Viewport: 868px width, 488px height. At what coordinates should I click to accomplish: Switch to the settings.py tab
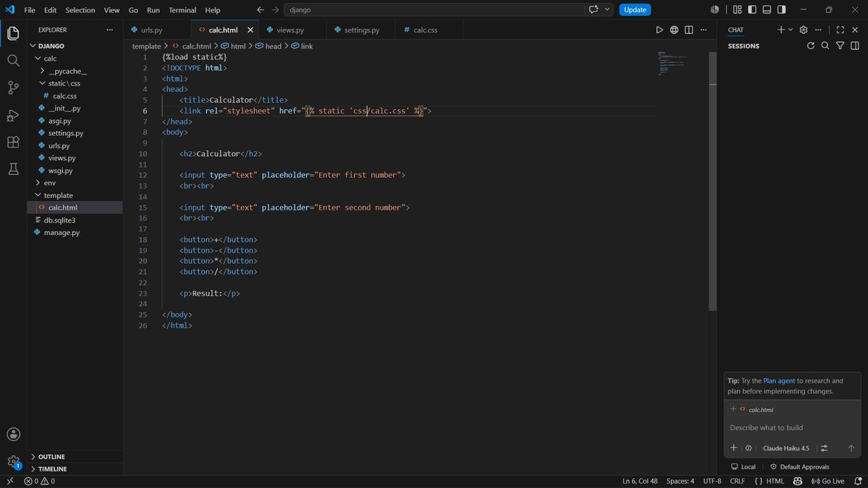[x=362, y=30]
